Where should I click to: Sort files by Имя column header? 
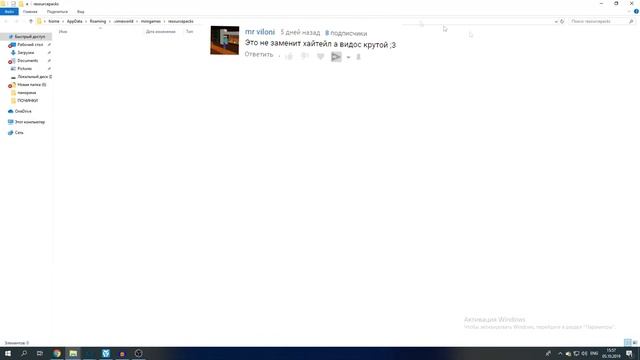click(63, 31)
